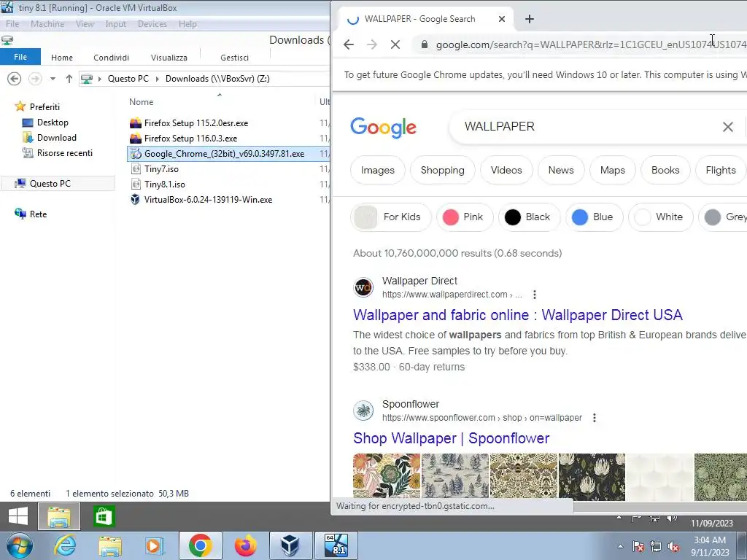Filter search by Shopping
747x560 pixels.
pyautogui.click(x=443, y=170)
